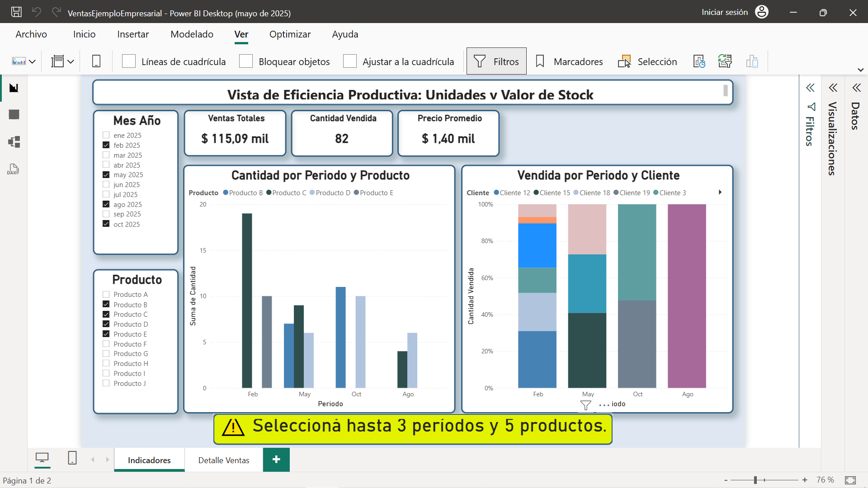The image size is (868, 488).
Task: Click the Save icon in title bar
Action: (x=16, y=12)
